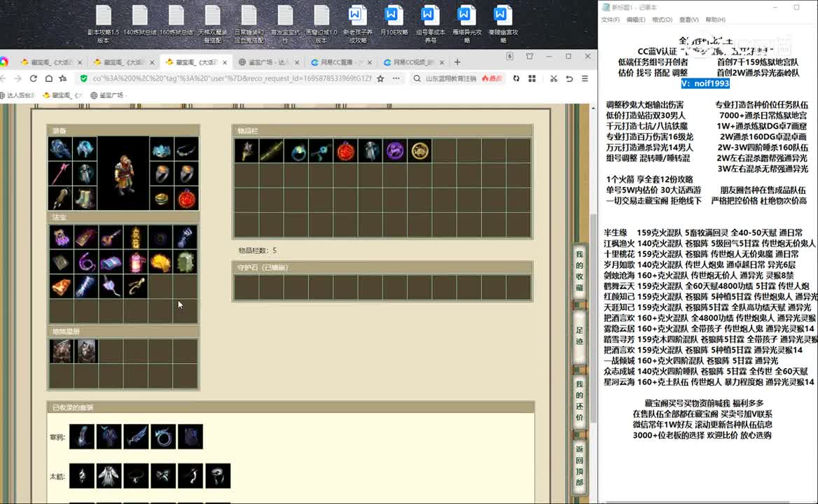Open 我的还价 side button
This screenshot has height=504, width=818.
579,400
